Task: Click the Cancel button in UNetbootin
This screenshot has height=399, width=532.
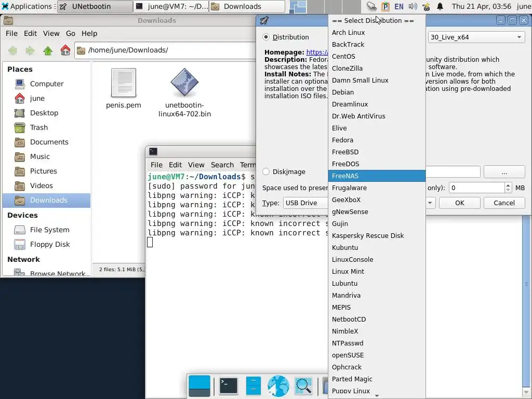Action: point(504,203)
